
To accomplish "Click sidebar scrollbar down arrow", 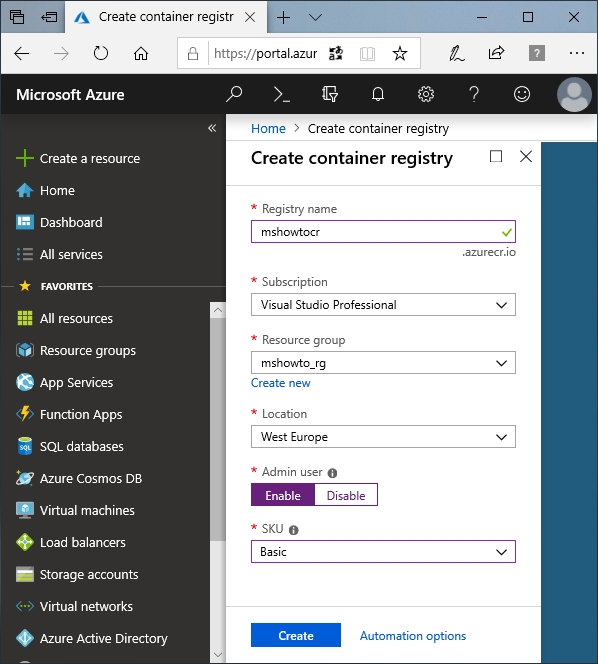I will pos(218,655).
